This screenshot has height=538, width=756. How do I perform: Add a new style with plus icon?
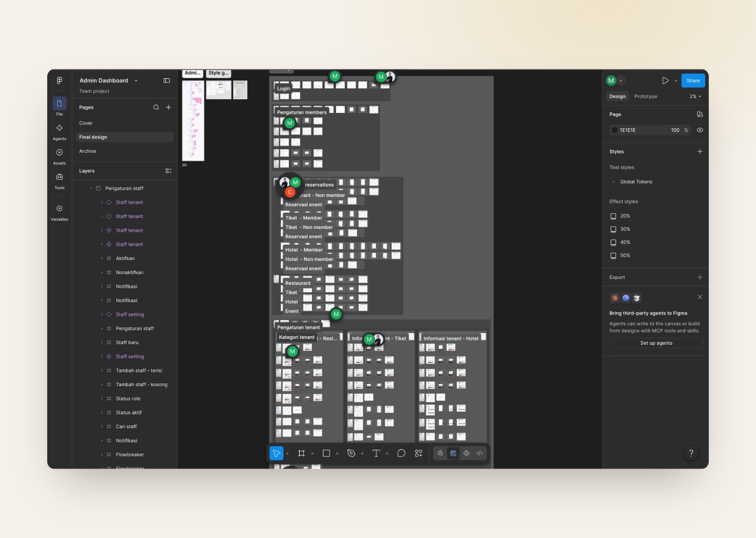[x=700, y=151]
